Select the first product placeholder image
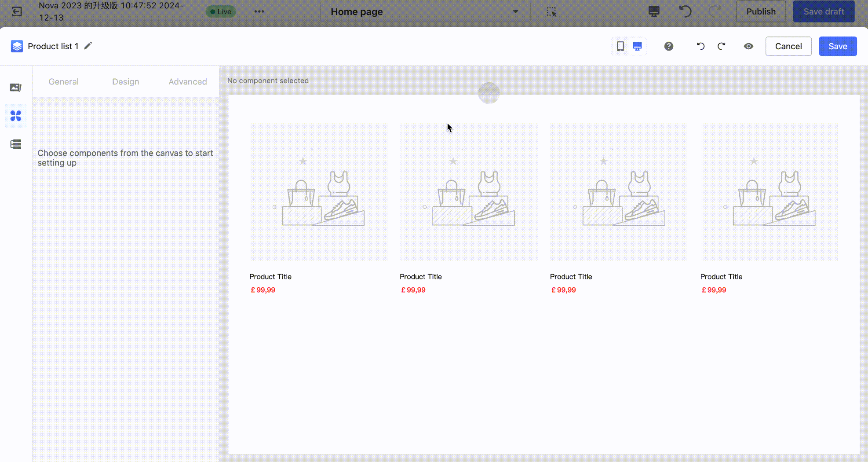The image size is (868, 462). (318, 192)
